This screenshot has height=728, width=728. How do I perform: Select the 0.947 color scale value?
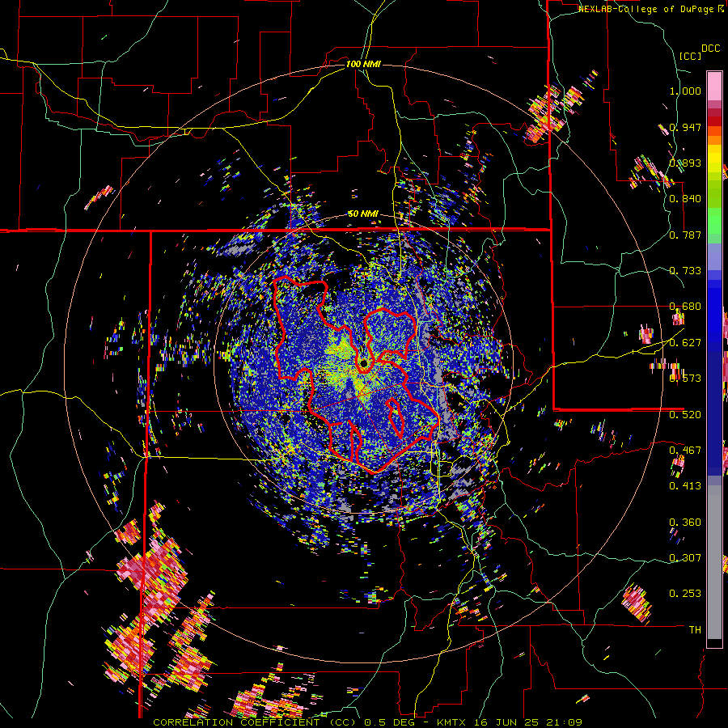pos(685,127)
